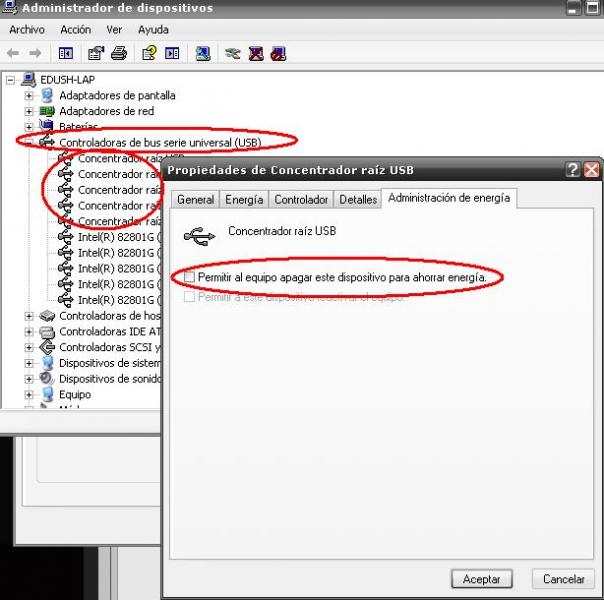Screen dimensions: 604x600
Task: Click the Back arrow in the toolbar
Action: click(13, 53)
